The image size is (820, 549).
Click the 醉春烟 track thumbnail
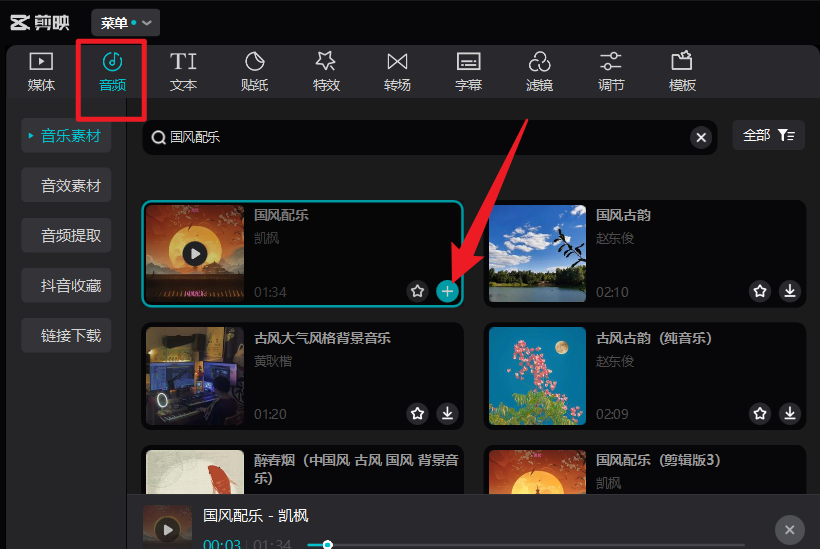(195, 472)
